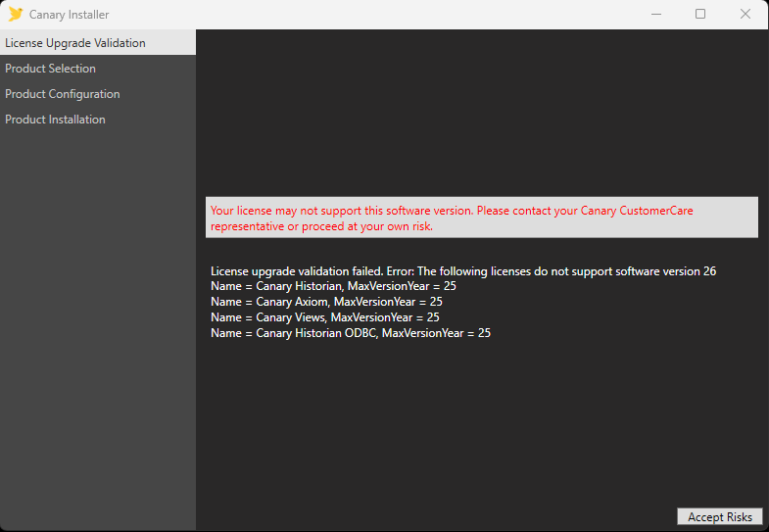Click the 'Canary Views, MaxVersionYear = 25' line
The height and width of the screenshot is (532, 769).
[x=325, y=317]
